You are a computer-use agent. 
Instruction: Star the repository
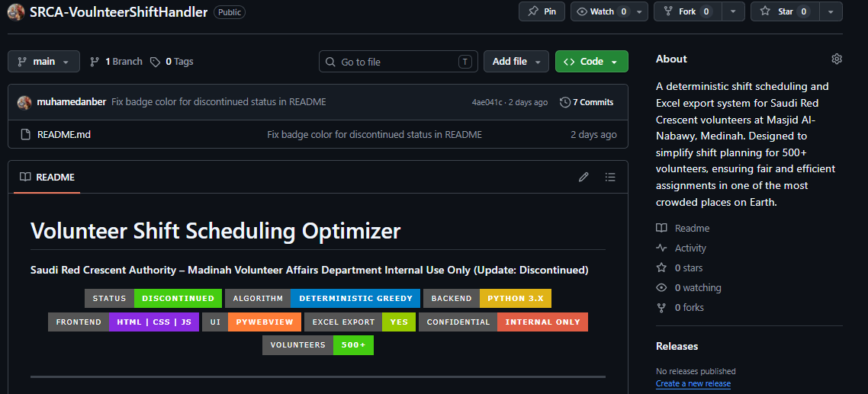click(x=786, y=11)
